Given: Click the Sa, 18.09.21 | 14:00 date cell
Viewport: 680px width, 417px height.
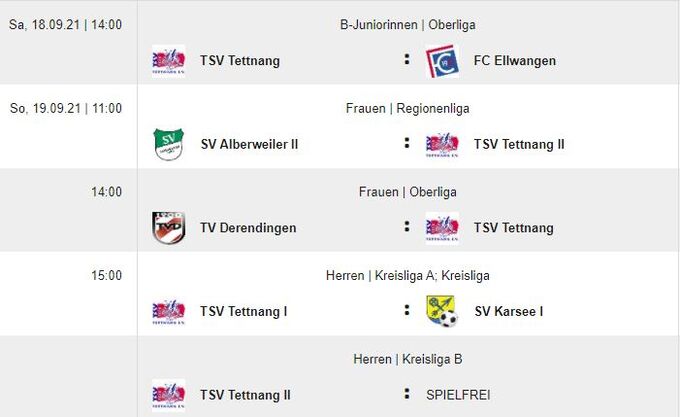Looking at the screenshot, I should (x=66, y=24).
